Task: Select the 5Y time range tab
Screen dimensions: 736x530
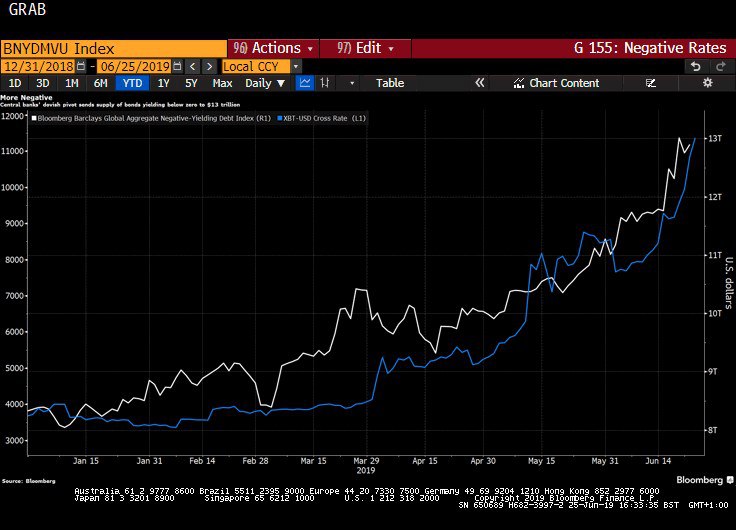Action: tap(191, 83)
